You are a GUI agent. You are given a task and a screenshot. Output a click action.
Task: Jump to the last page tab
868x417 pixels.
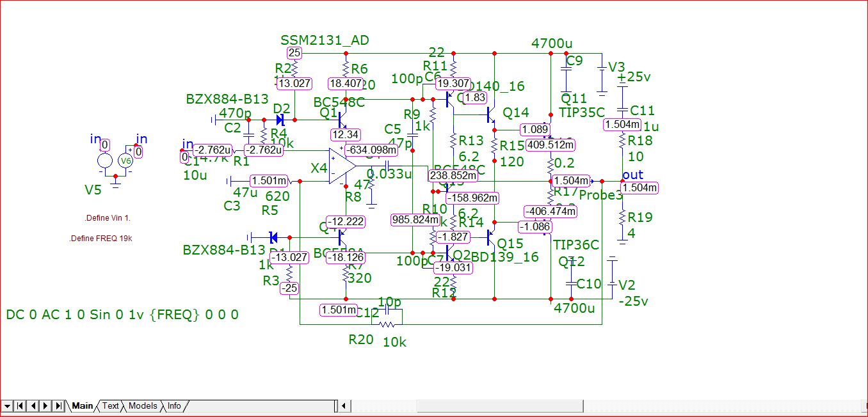pyautogui.click(x=58, y=405)
